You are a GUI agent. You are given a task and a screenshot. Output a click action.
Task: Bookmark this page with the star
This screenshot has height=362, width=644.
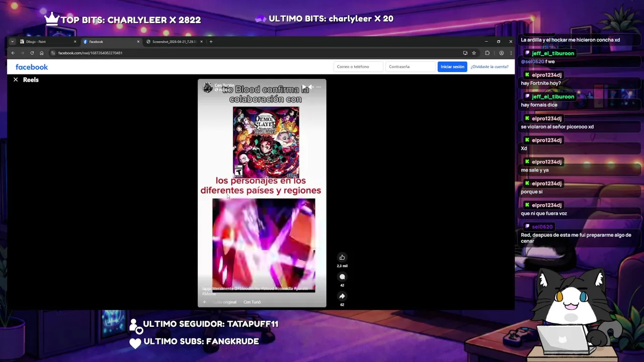click(474, 53)
